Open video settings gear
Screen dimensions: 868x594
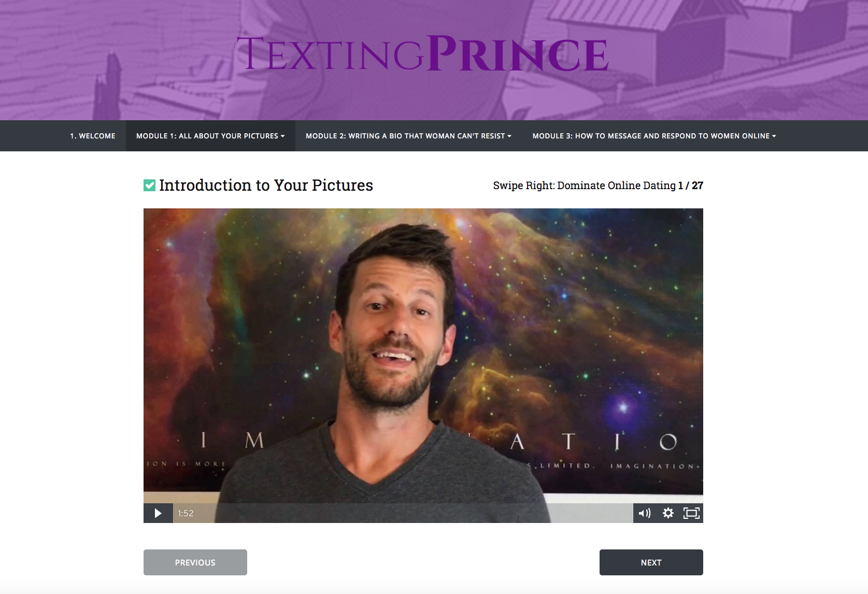point(668,513)
